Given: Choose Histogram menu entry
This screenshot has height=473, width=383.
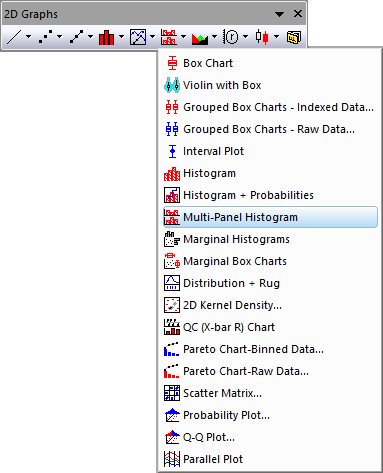Looking at the screenshot, I should point(270,173).
